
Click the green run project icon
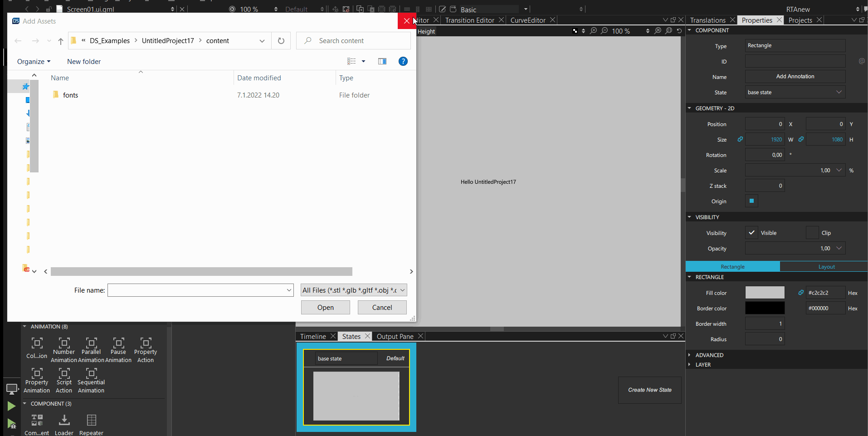tap(11, 406)
